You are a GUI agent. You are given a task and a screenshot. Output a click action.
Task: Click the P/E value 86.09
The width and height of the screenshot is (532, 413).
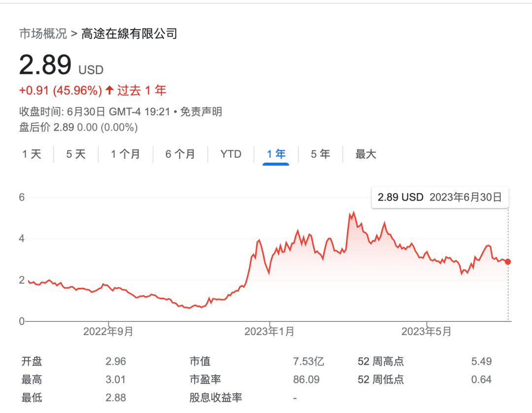(x=306, y=379)
